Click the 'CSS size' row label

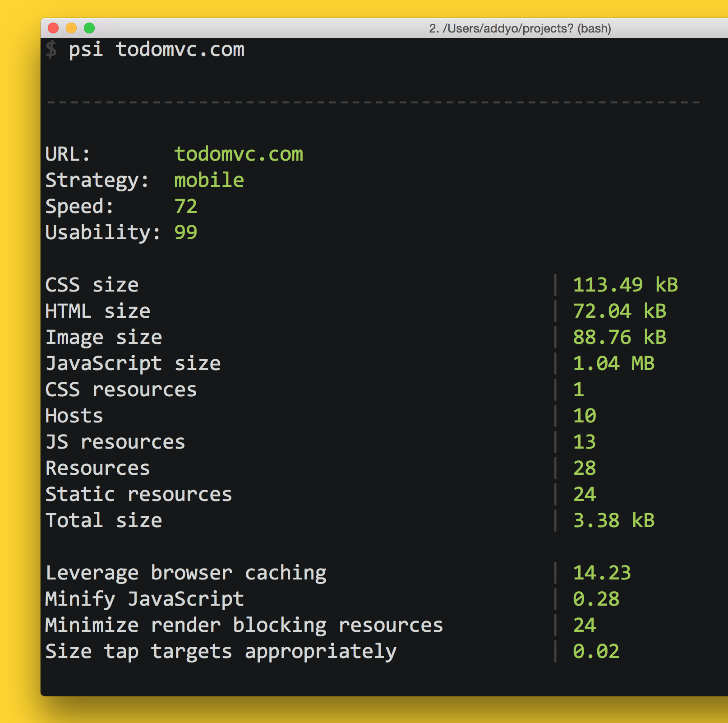[x=92, y=285]
